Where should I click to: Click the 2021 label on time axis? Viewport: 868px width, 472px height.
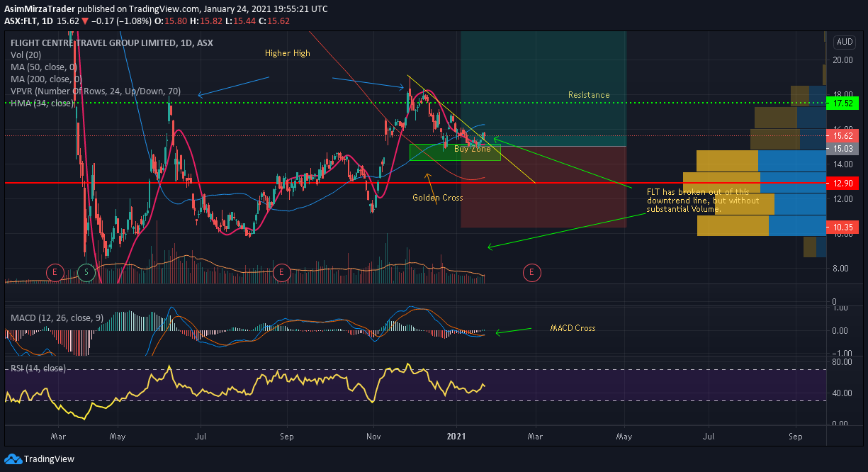coord(456,437)
